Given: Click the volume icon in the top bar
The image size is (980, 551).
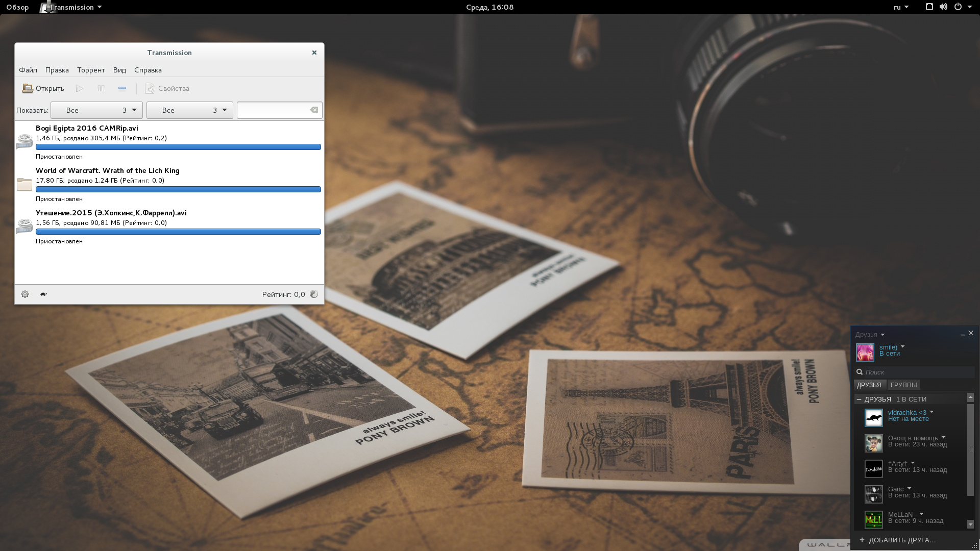Looking at the screenshot, I should click(943, 7).
